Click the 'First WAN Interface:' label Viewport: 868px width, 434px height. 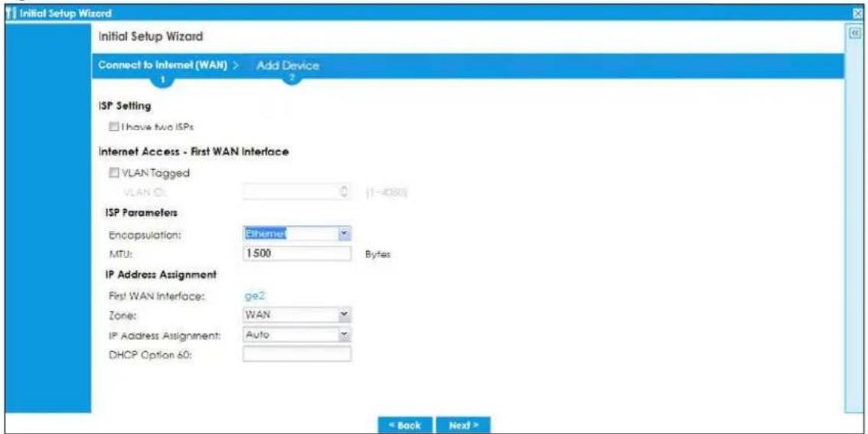click(x=155, y=297)
